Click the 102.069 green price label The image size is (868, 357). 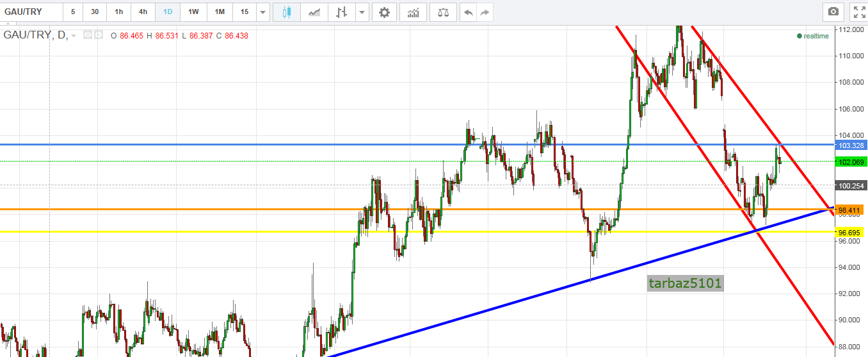tap(851, 162)
